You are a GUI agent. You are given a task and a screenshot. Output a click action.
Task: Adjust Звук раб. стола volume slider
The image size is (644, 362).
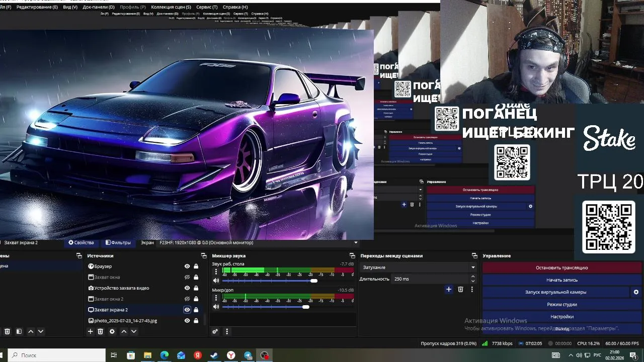(314, 281)
